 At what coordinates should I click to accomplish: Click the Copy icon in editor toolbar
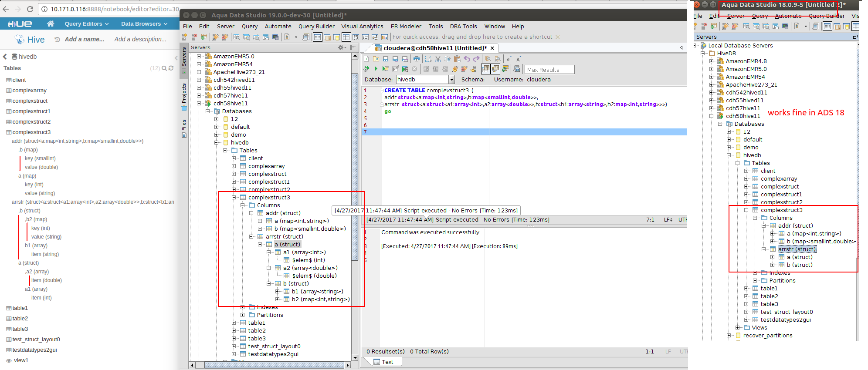point(448,59)
